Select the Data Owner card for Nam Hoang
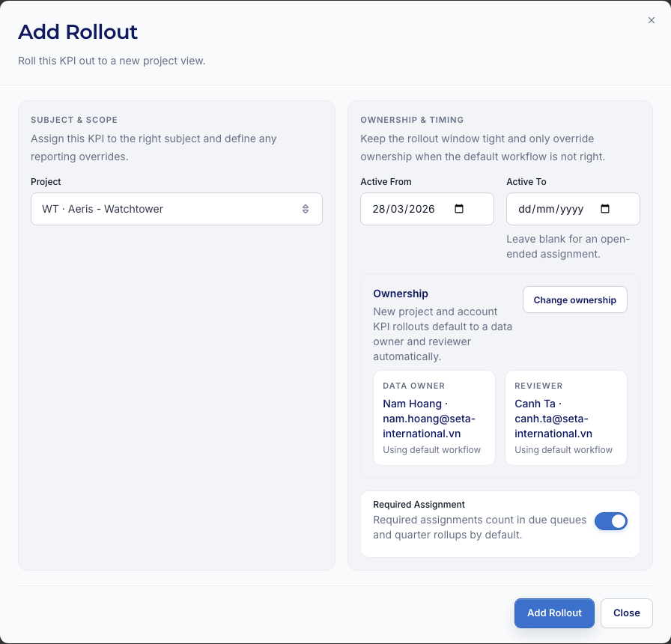This screenshot has width=671, height=644. 434,418
